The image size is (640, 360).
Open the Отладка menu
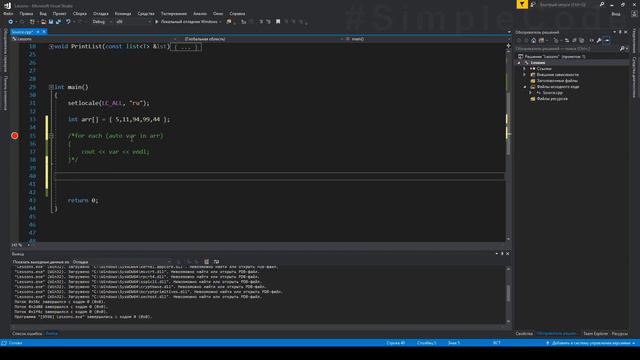(x=100, y=13)
